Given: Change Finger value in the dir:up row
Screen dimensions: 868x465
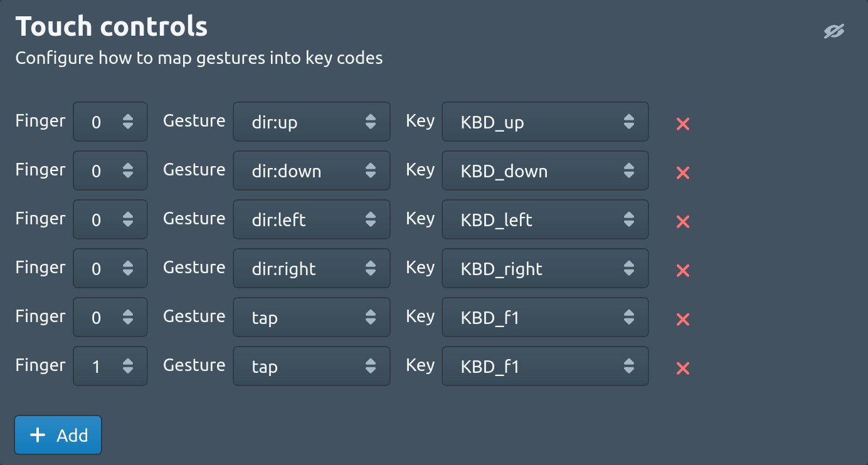Looking at the screenshot, I should pos(110,122).
